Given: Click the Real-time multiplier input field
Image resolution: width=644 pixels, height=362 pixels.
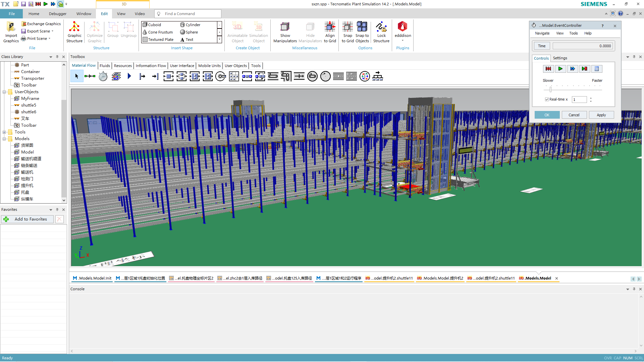Looking at the screenshot, I should (x=580, y=100).
